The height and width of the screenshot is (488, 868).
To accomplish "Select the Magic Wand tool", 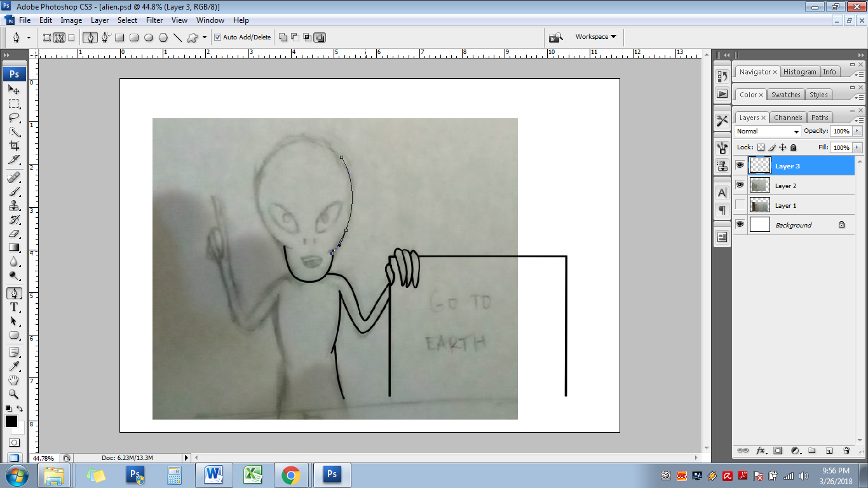I will (x=14, y=132).
